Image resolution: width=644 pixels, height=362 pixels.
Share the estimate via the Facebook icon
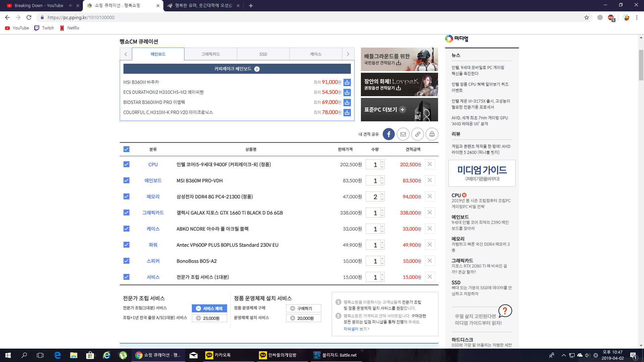(388, 134)
